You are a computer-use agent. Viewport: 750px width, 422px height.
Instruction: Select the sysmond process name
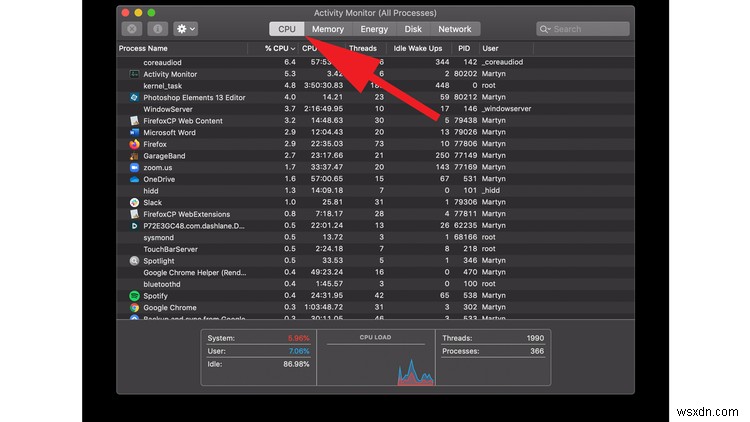(158, 238)
